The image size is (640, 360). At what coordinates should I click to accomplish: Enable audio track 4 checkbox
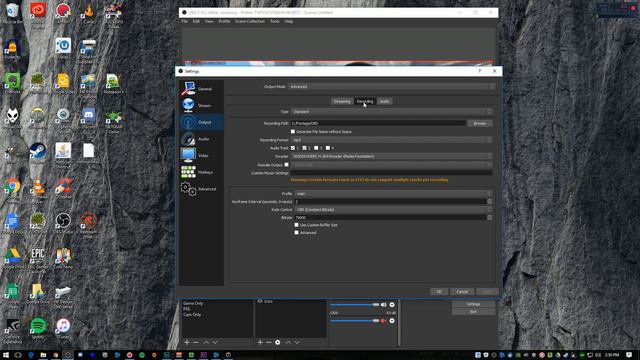(x=328, y=148)
